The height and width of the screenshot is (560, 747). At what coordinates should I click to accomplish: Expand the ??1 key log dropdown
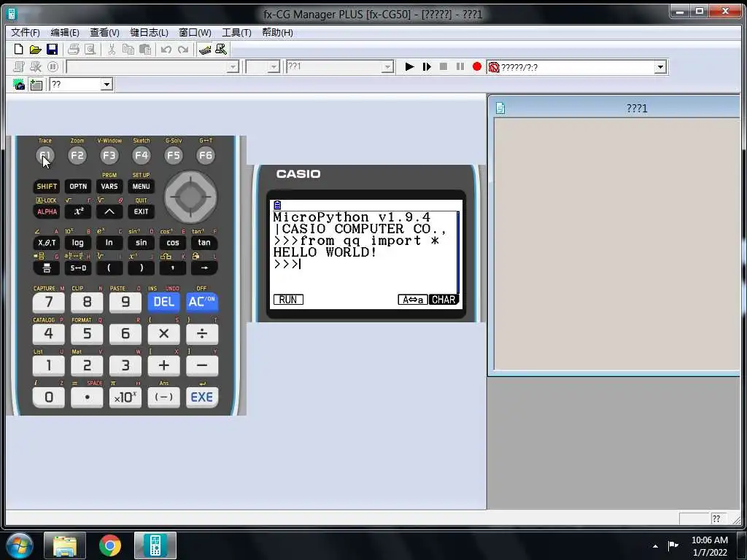(x=388, y=67)
